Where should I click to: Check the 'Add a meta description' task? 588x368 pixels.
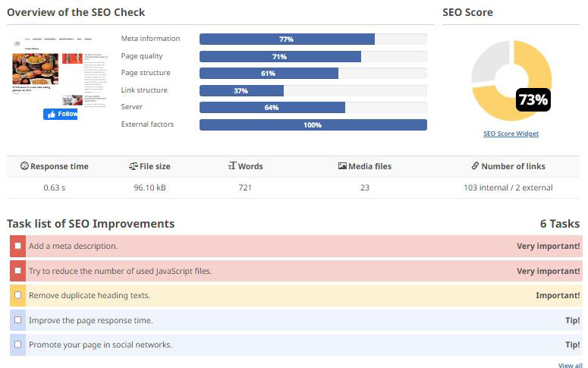coord(17,246)
